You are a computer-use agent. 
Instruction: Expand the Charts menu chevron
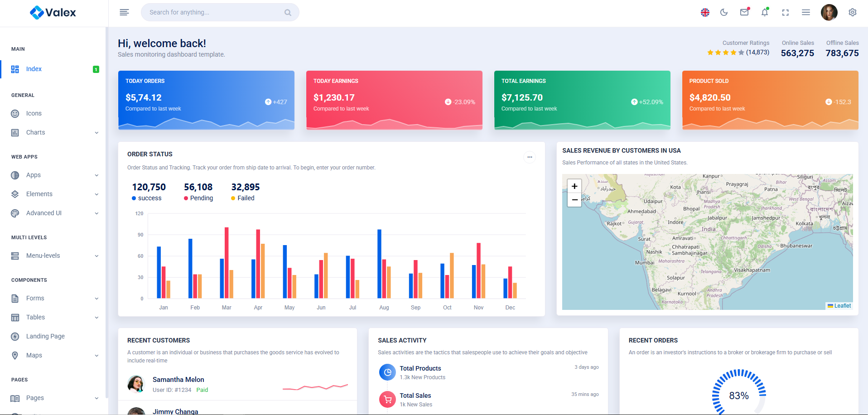pyautogui.click(x=96, y=133)
